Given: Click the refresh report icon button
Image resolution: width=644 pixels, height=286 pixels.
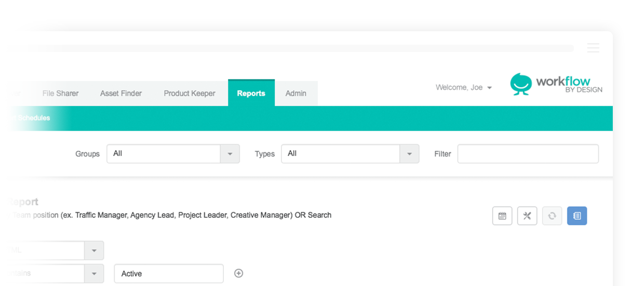Looking at the screenshot, I should (x=552, y=216).
